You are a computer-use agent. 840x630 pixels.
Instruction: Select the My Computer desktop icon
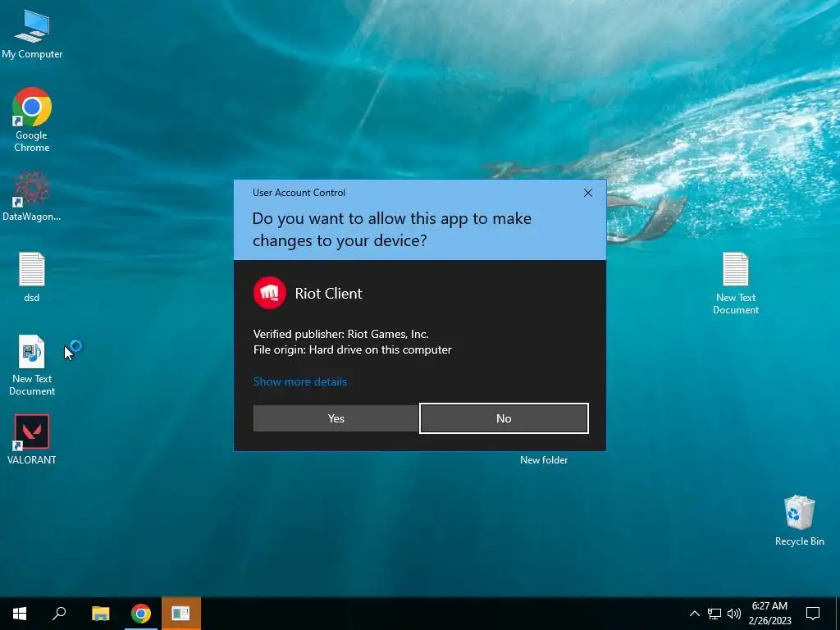pos(32,34)
